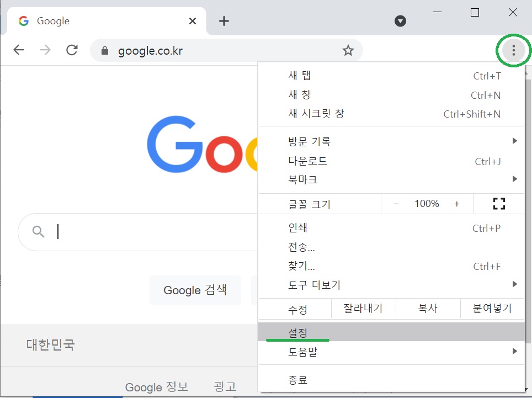532x398 pixels.
Task: Click the forward navigation arrow
Action: (x=45, y=50)
